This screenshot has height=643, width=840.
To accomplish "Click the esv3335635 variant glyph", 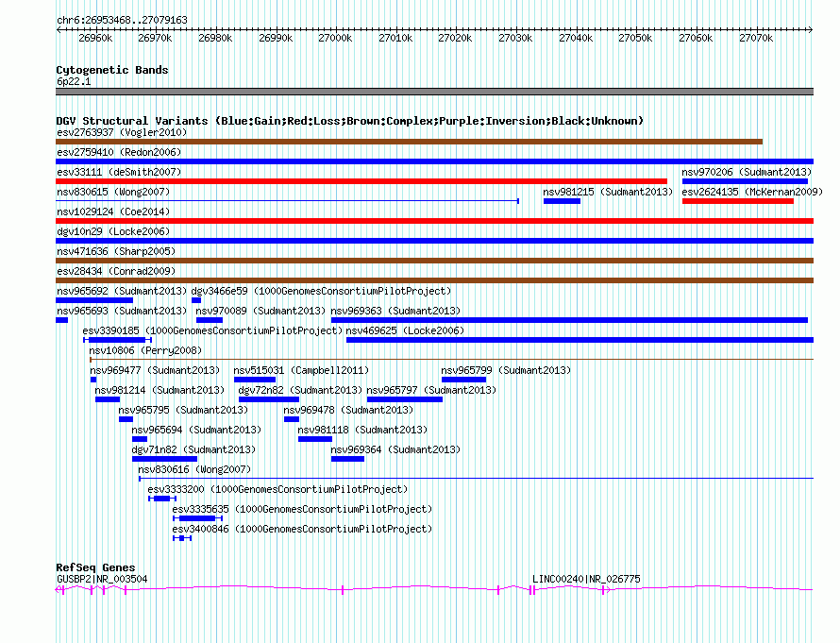I will click(197, 518).
